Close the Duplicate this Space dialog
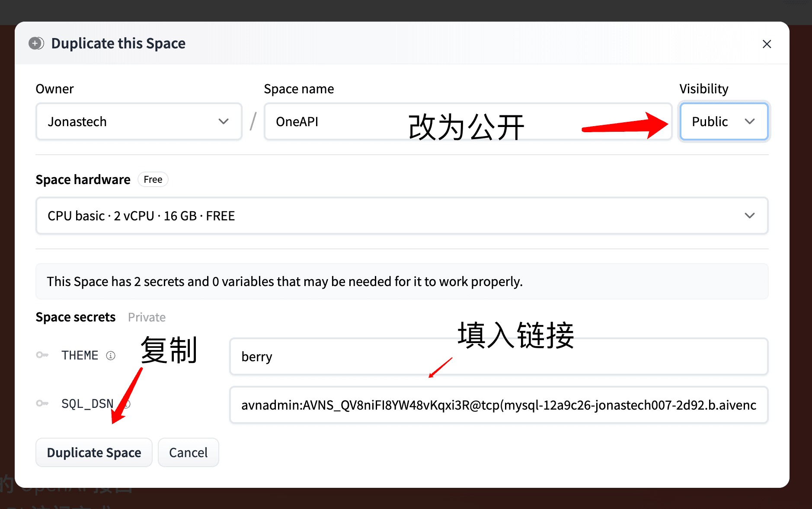812x509 pixels. [x=767, y=44]
